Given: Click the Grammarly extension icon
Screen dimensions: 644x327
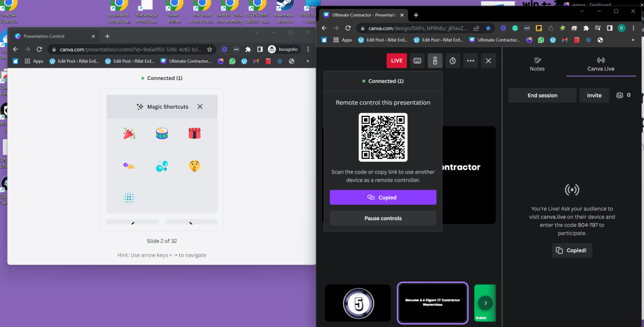Looking at the screenshot, I should point(515,28).
